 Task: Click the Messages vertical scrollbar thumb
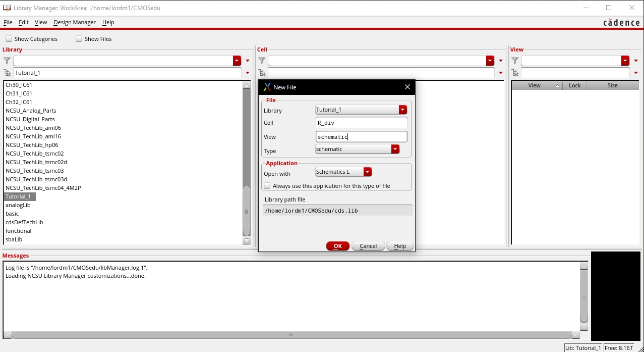click(x=584, y=296)
